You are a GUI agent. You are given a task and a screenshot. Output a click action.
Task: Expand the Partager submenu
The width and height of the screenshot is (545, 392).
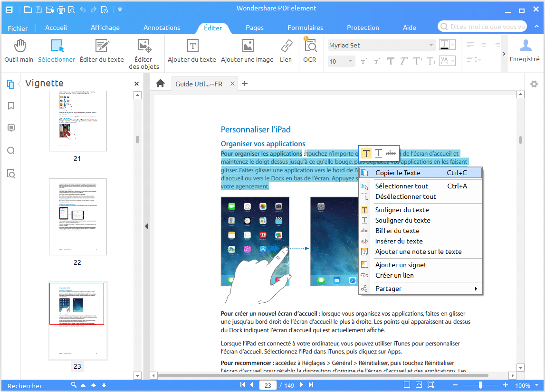(421, 289)
